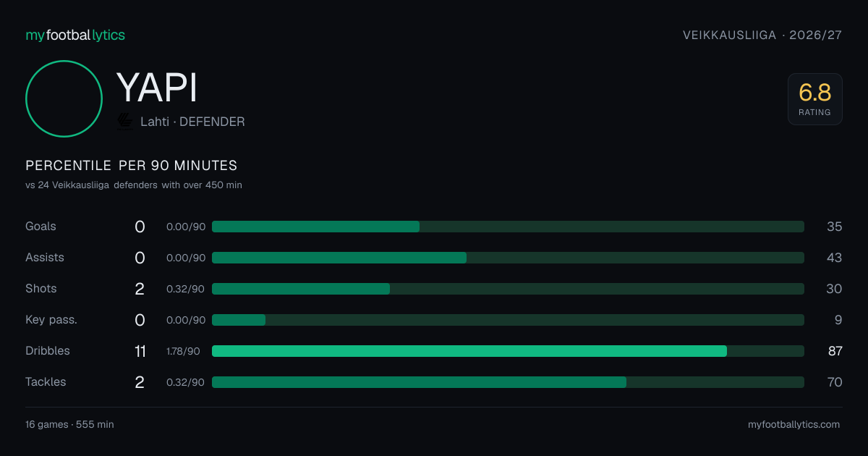Click the Assists percentile bar

point(508,258)
